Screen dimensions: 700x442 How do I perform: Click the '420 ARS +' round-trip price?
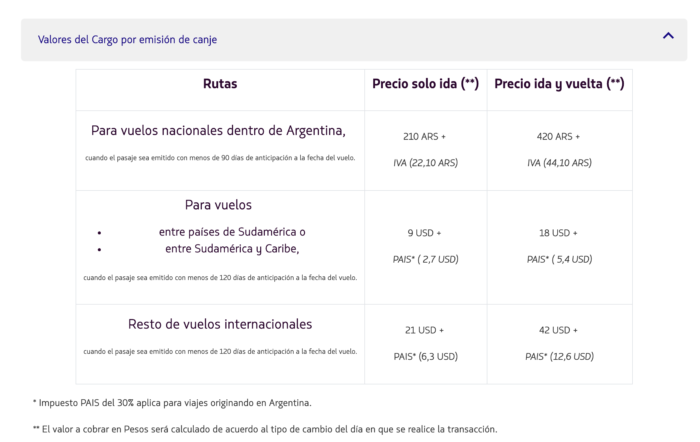click(559, 136)
